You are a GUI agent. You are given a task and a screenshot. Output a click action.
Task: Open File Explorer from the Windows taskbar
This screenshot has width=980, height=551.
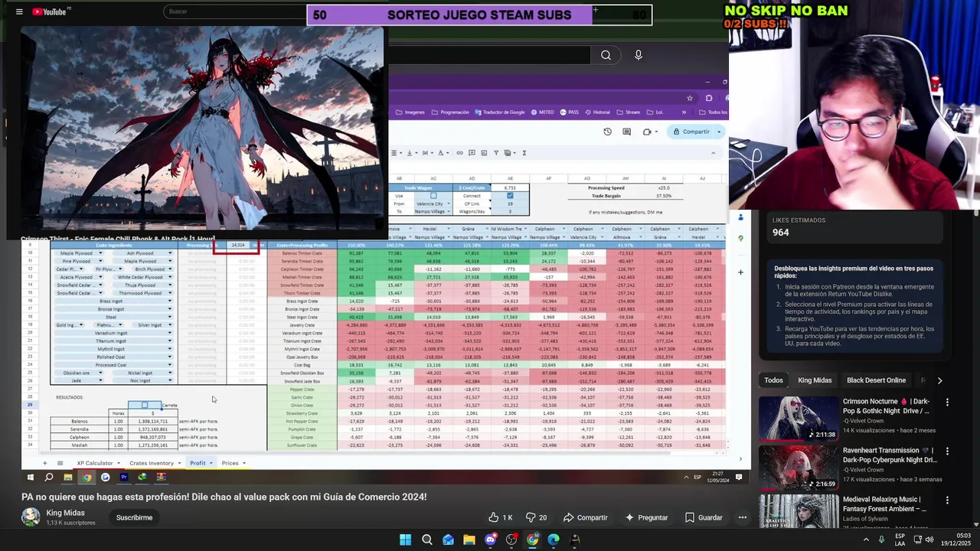click(469, 540)
